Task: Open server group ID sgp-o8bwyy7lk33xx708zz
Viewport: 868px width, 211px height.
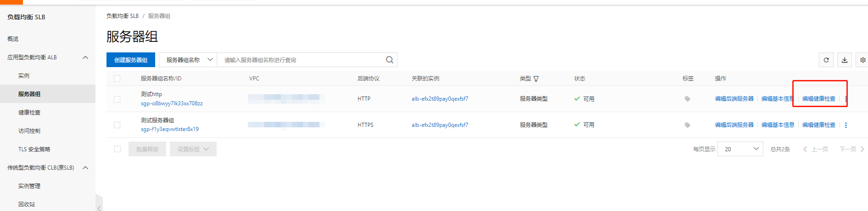Action: tap(172, 103)
